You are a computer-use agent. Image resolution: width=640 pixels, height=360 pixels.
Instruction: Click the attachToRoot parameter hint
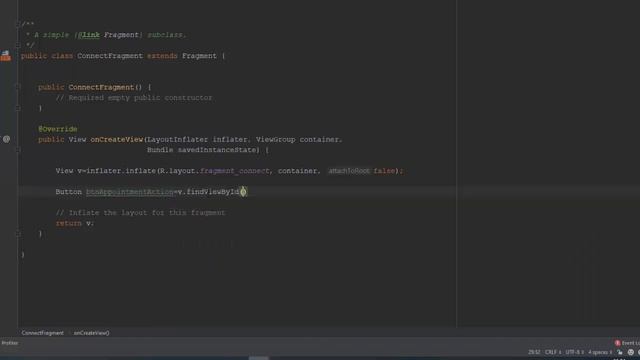(x=349, y=171)
